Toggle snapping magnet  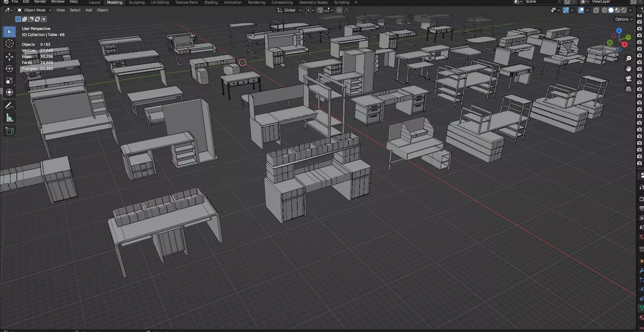pos(320,10)
